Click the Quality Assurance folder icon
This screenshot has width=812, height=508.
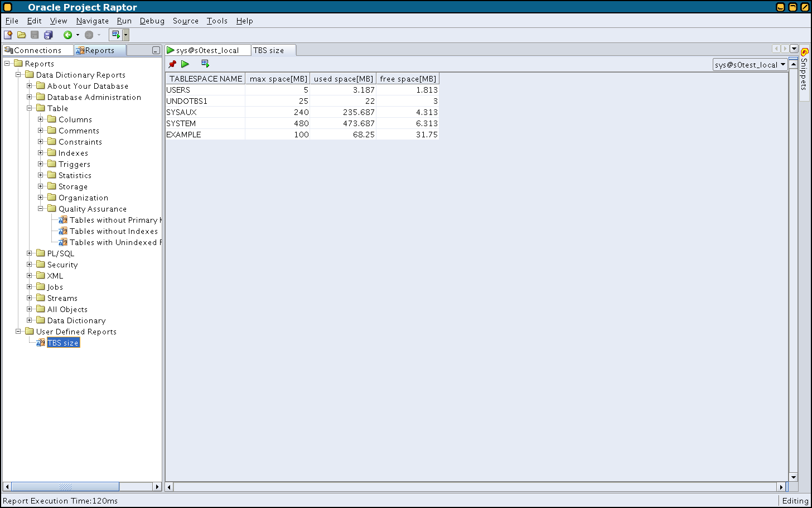pyautogui.click(x=52, y=208)
